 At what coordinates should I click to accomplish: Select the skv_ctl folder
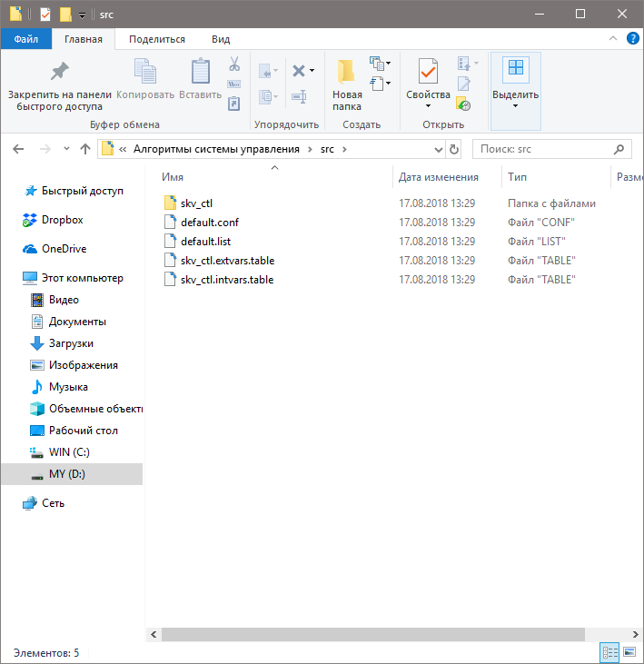196,203
